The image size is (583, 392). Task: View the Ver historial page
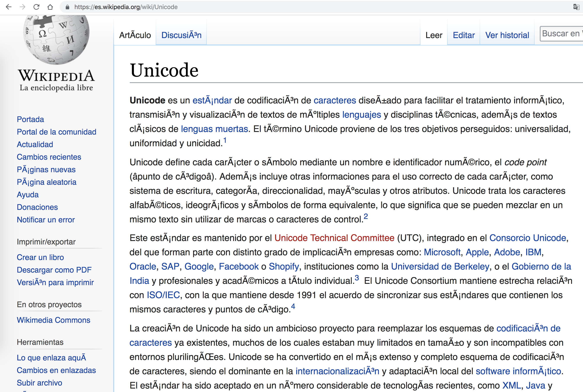coord(507,35)
